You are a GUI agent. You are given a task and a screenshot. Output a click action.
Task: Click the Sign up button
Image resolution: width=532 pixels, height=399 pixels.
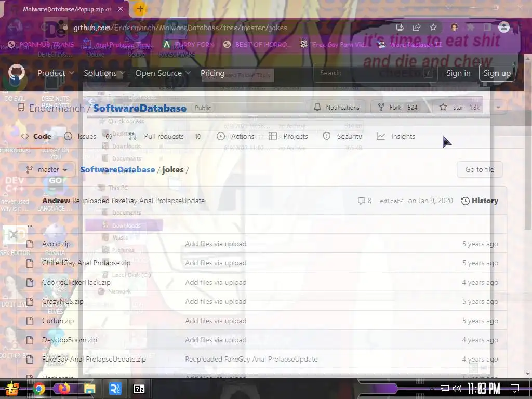click(497, 73)
